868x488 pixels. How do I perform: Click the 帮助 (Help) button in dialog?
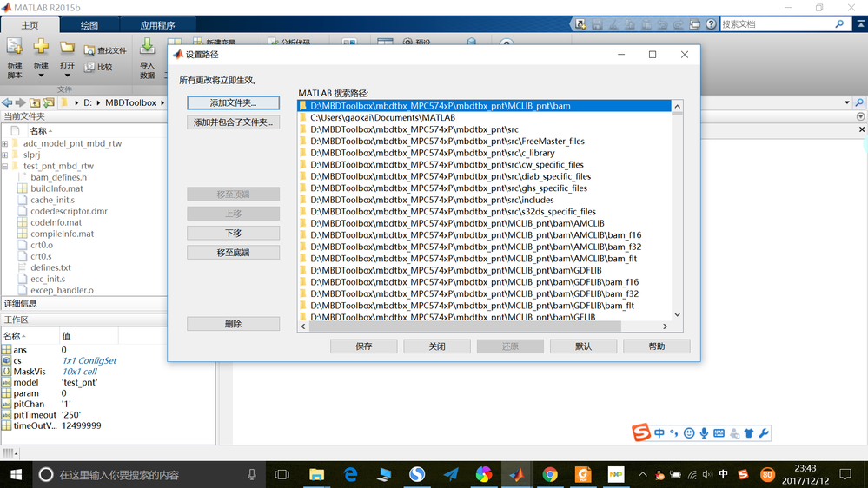pos(657,346)
